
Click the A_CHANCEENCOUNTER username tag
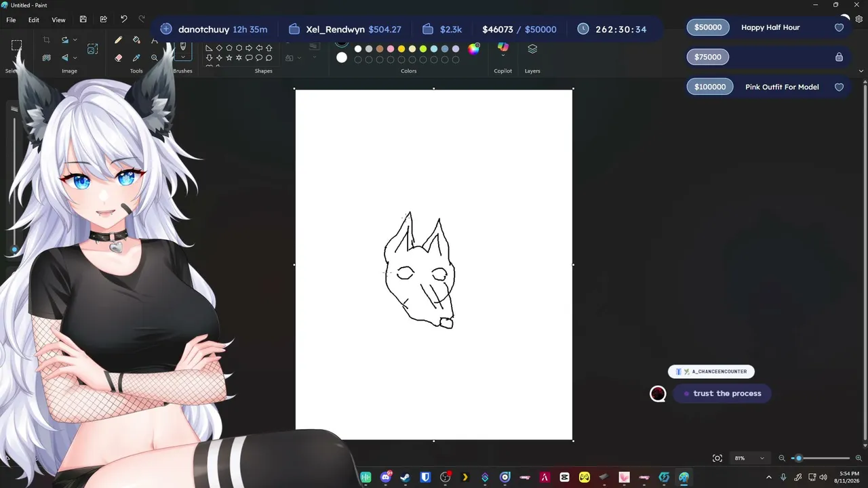tap(711, 371)
